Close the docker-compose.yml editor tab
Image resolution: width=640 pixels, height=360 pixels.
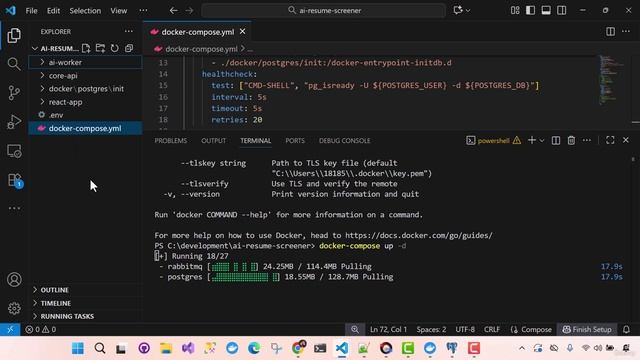tap(242, 31)
